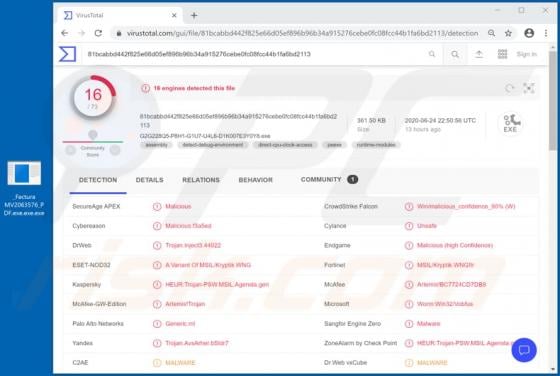Open the apps grid icon
560x376 pixels.
502,54
